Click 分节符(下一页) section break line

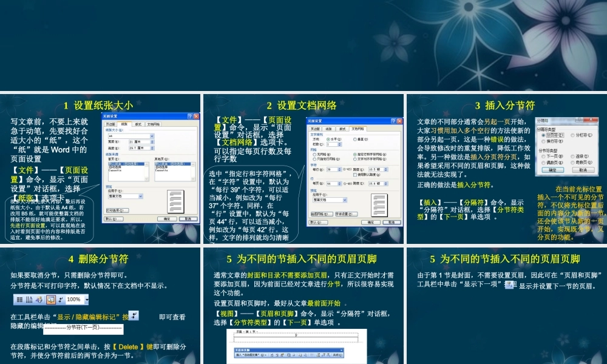click(83, 329)
